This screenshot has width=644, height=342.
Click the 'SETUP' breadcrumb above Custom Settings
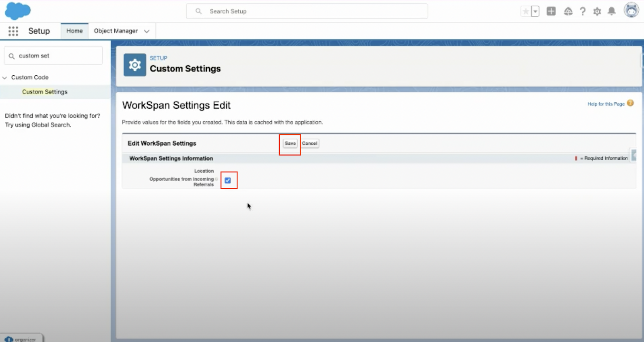(159, 58)
